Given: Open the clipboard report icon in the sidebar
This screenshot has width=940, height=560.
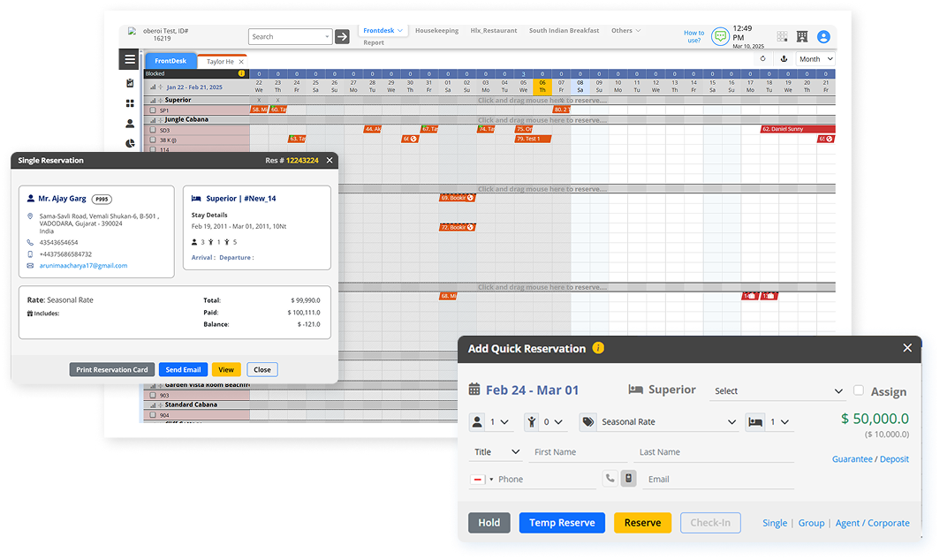Looking at the screenshot, I should [130, 83].
